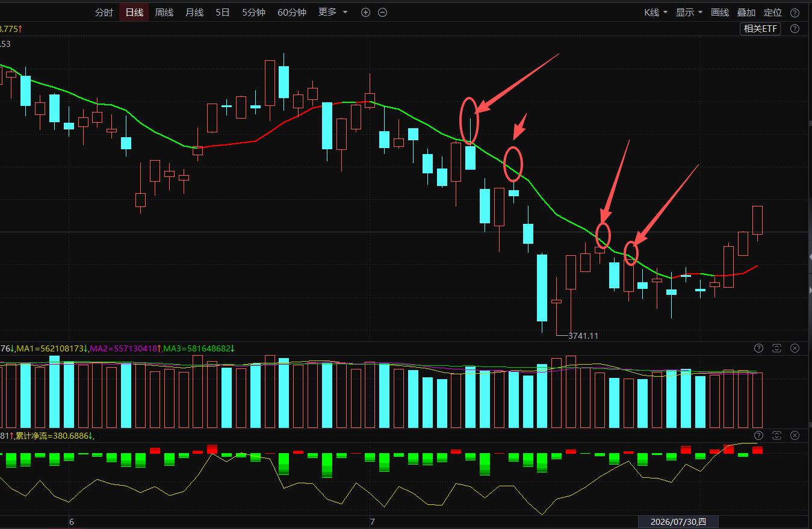Zoom in the K-line chart with plus icon

pyautogui.click(x=365, y=13)
